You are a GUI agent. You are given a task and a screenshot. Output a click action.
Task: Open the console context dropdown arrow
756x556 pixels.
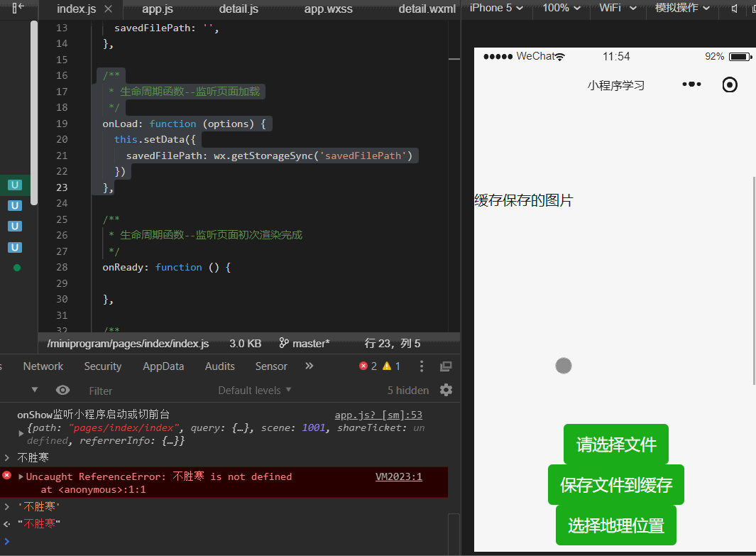pos(34,390)
